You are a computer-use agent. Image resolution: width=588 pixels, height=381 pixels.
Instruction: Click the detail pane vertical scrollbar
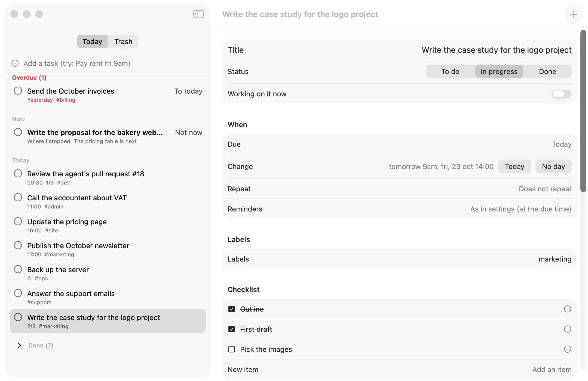pyautogui.click(x=583, y=111)
